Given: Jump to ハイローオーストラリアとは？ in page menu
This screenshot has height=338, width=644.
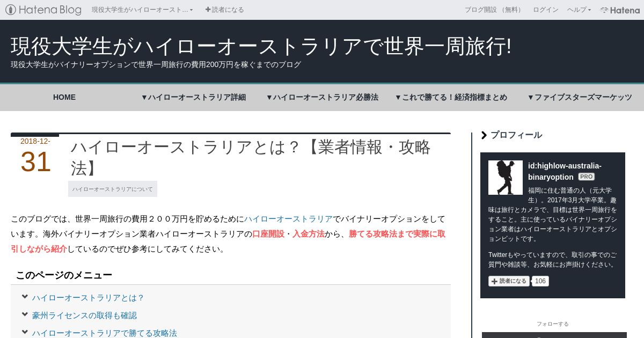Looking at the screenshot, I should [89, 298].
